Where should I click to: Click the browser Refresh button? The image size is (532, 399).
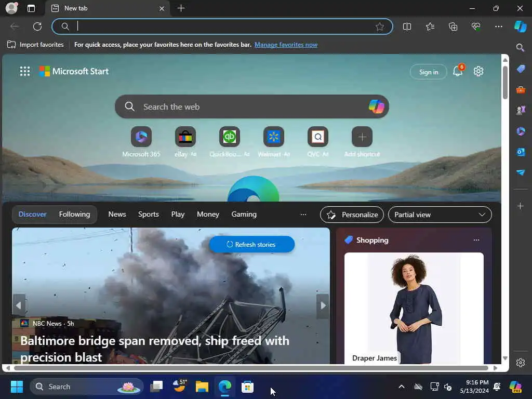tap(37, 26)
